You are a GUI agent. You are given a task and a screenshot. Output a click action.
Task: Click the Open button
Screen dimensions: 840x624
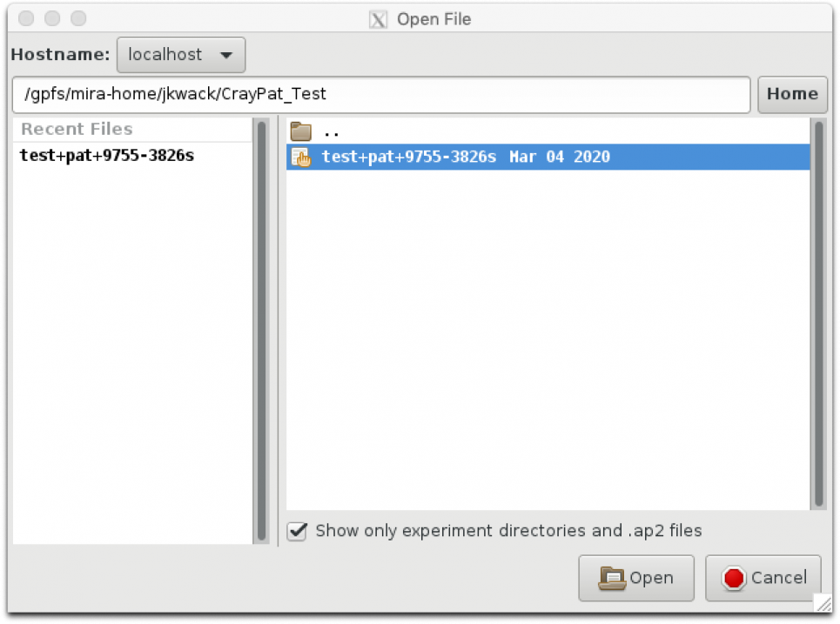[x=636, y=578]
